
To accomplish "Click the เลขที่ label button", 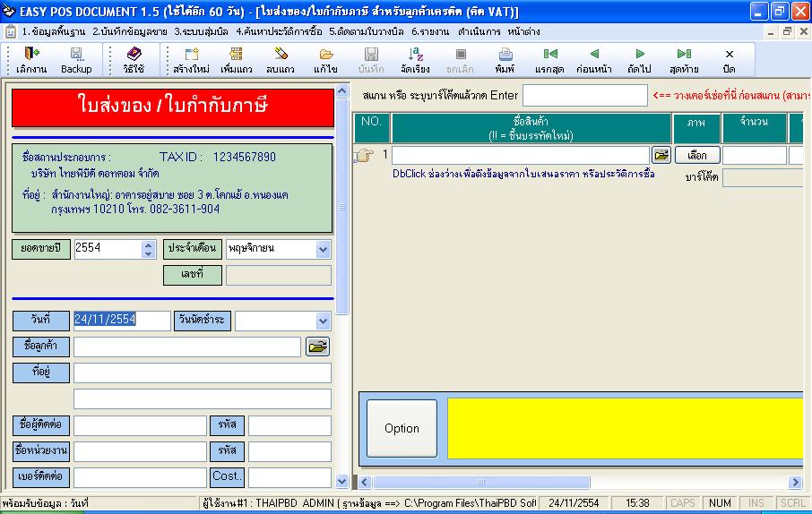I will click(192, 275).
